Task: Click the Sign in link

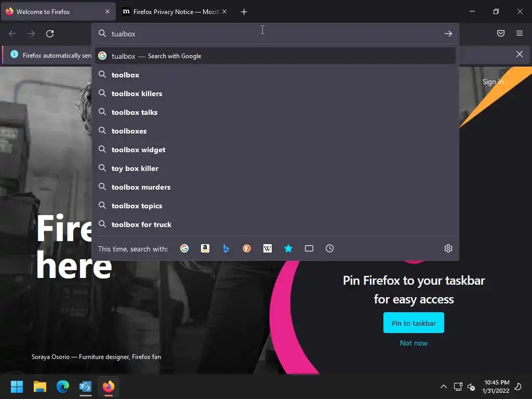Action: click(x=493, y=82)
